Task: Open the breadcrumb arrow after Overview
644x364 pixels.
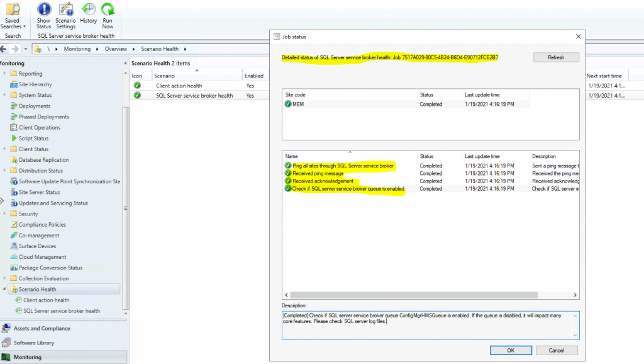Action: pos(133,49)
